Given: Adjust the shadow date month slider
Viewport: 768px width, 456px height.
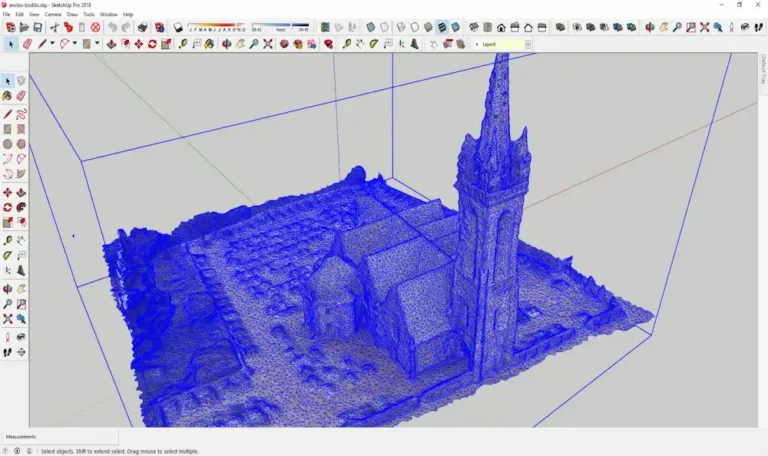Looking at the screenshot, I should pyautogui.click(x=217, y=27).
